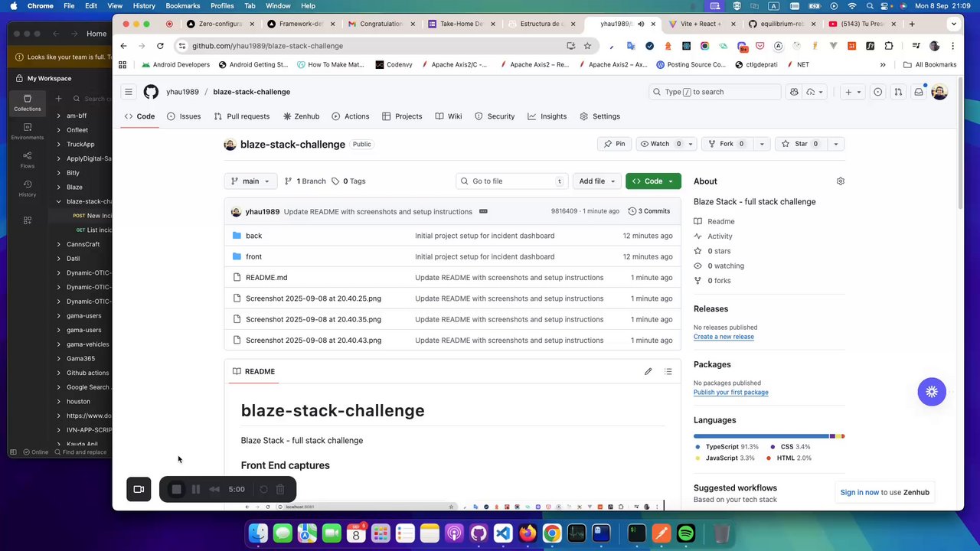Open Publish your first package link

click(x=731, y=393)
